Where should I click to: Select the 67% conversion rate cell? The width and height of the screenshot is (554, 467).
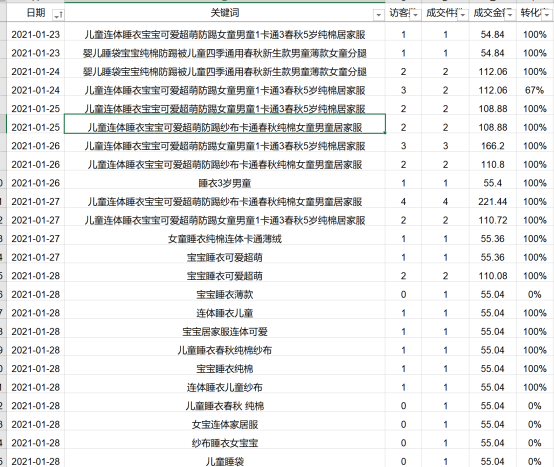535,90
